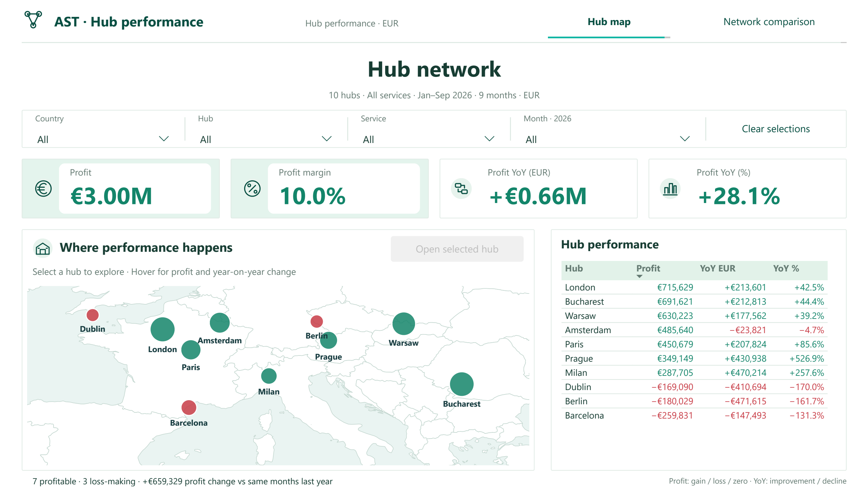This screenshot has width=868, height=488.
Task: Open the Hub filter dropdown
Action: click(x=265, y=139)
